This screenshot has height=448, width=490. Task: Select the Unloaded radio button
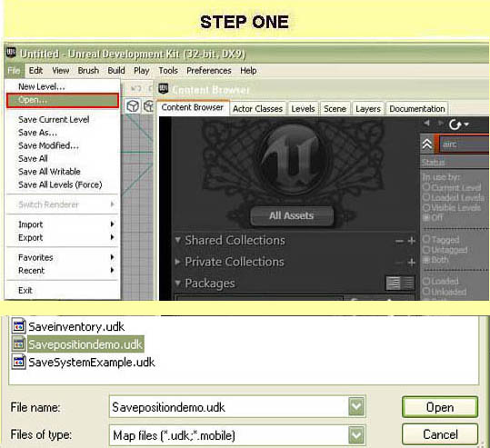(426, 291)
